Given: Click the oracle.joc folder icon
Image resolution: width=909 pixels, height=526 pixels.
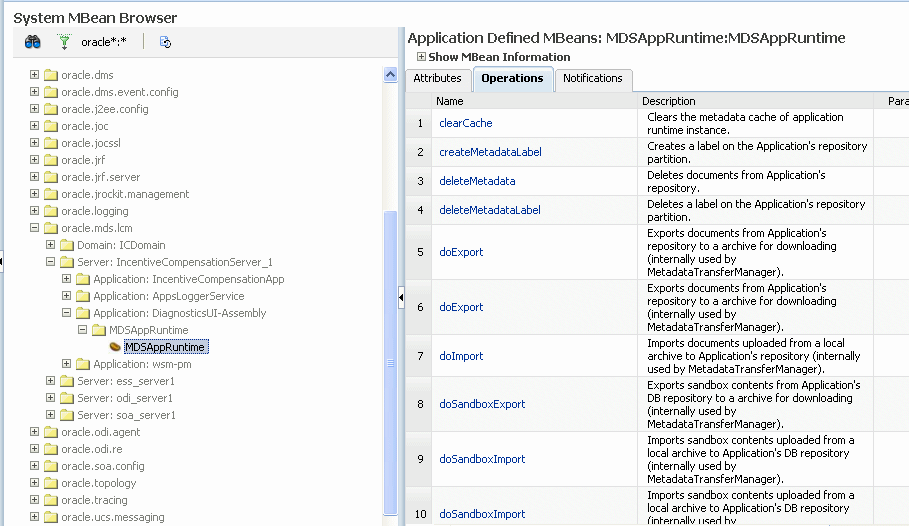Looking at the screenshot, I should [51, 126].
